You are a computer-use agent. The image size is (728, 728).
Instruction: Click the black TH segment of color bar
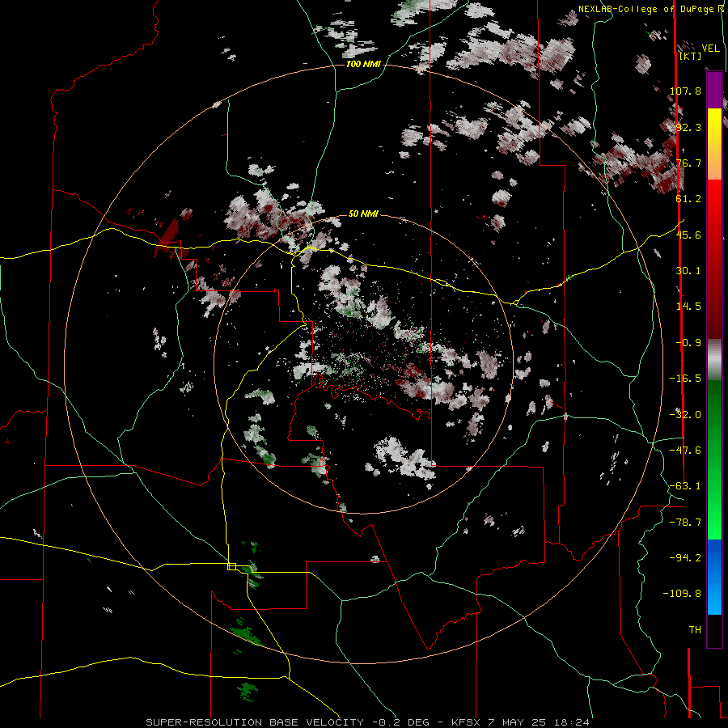click(714, 630)
